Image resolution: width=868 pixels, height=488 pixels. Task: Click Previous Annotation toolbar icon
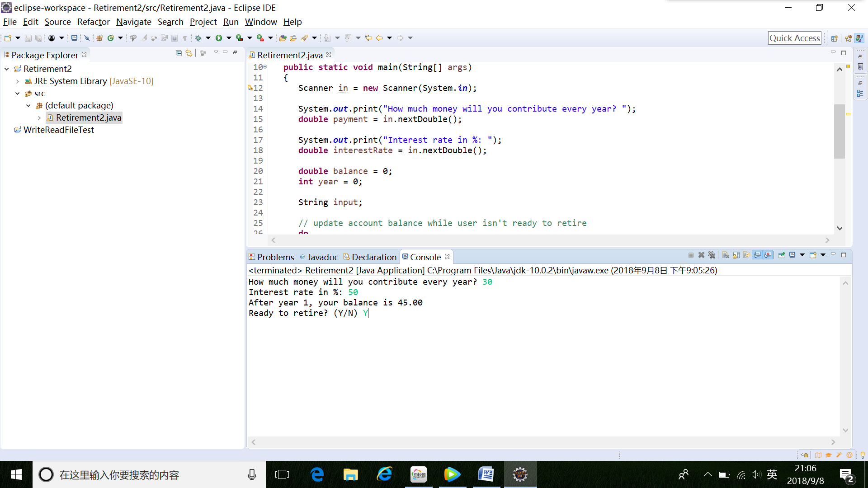[348, 38]
